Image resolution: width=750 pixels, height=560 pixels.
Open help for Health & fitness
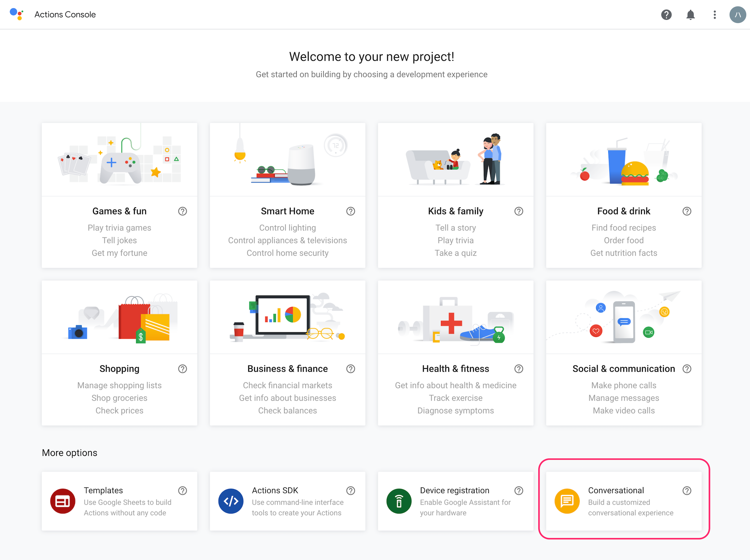coord(519,369)
